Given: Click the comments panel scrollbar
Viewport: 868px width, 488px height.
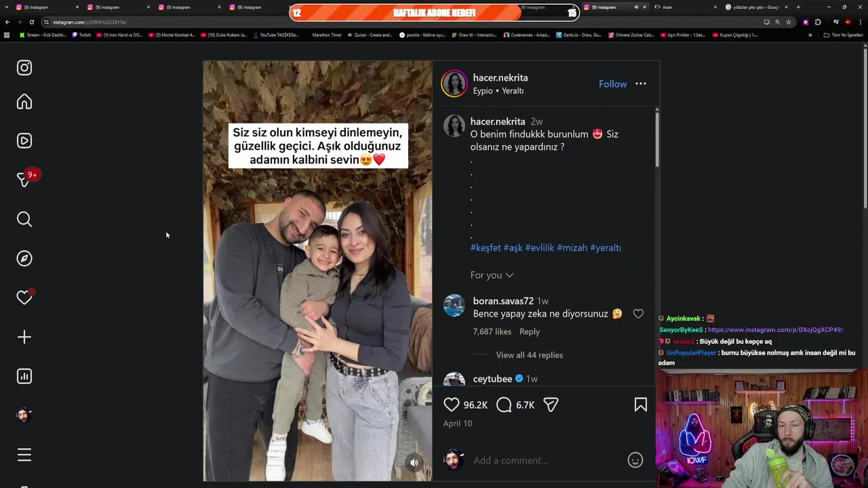Looking at the screenshot, I should (x=656, y=139).
